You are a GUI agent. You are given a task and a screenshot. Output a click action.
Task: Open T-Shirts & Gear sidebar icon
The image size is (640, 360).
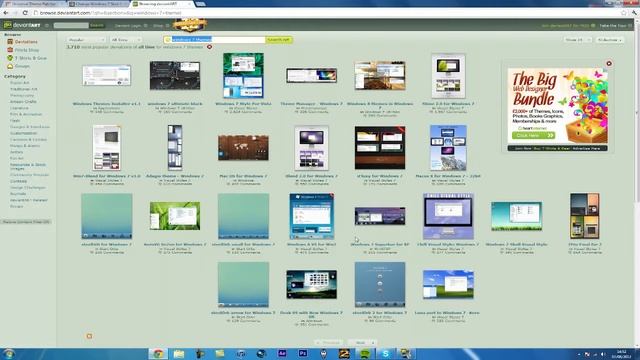coord(10,58)
